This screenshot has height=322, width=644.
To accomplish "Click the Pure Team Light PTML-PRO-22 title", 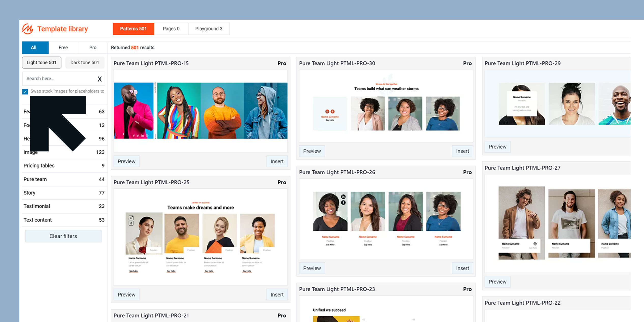I will [x=522, y=303].
